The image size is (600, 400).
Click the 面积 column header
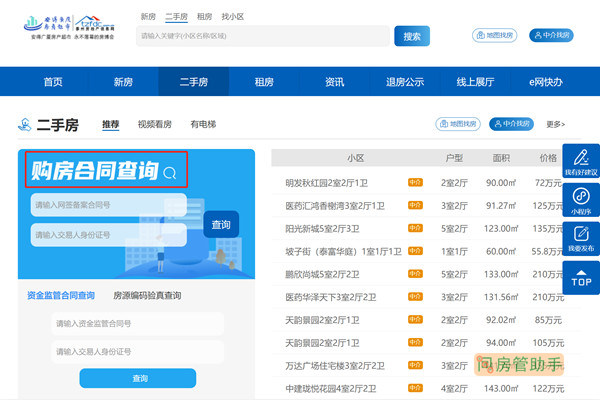tap(501, 158)
